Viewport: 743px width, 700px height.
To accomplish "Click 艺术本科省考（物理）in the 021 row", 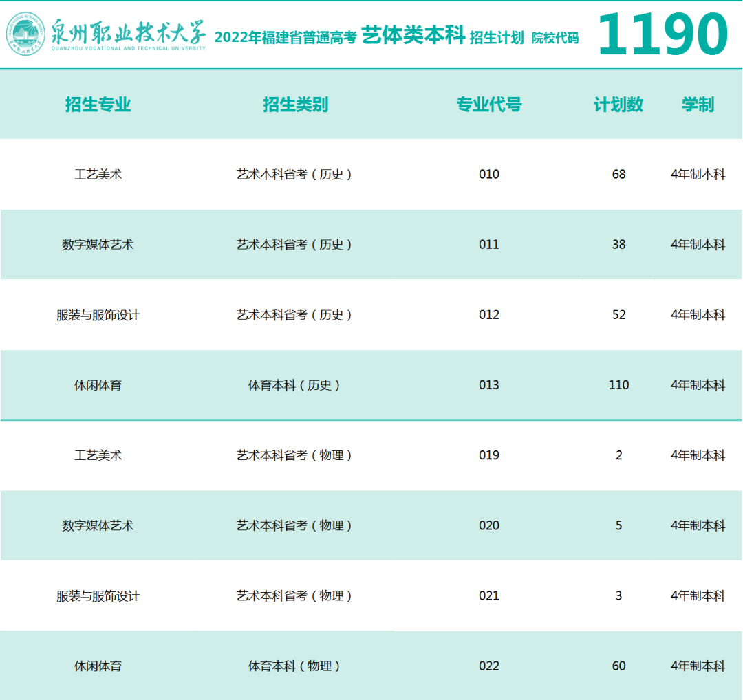I will coord(294,595).
